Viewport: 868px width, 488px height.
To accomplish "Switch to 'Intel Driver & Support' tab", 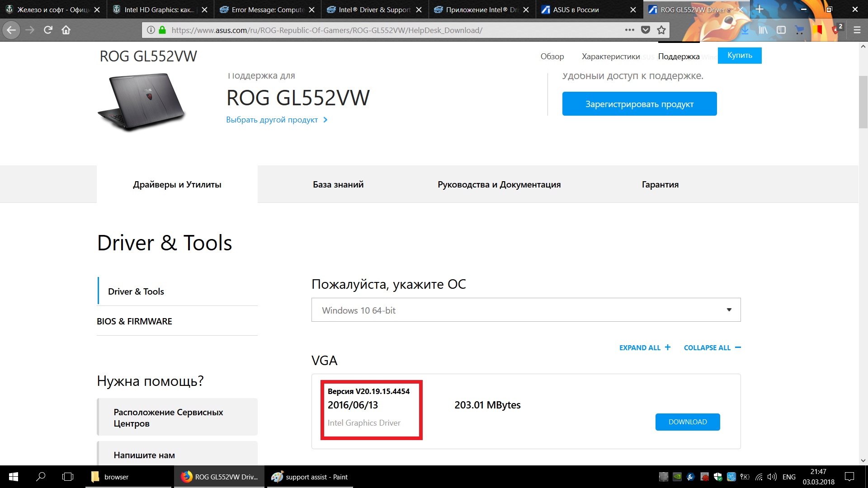I will pyautogui.click(x=375, y=9).
